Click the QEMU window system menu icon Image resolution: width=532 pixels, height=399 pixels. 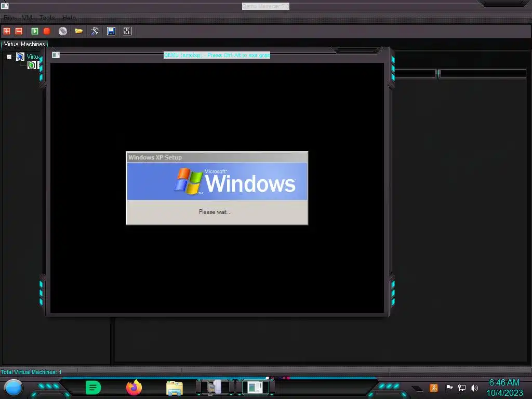click(x=56, y=55)
